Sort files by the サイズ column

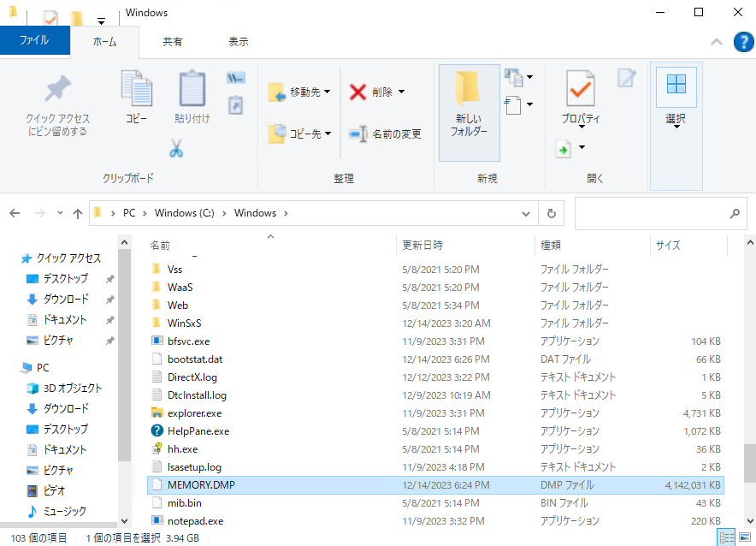688,245
